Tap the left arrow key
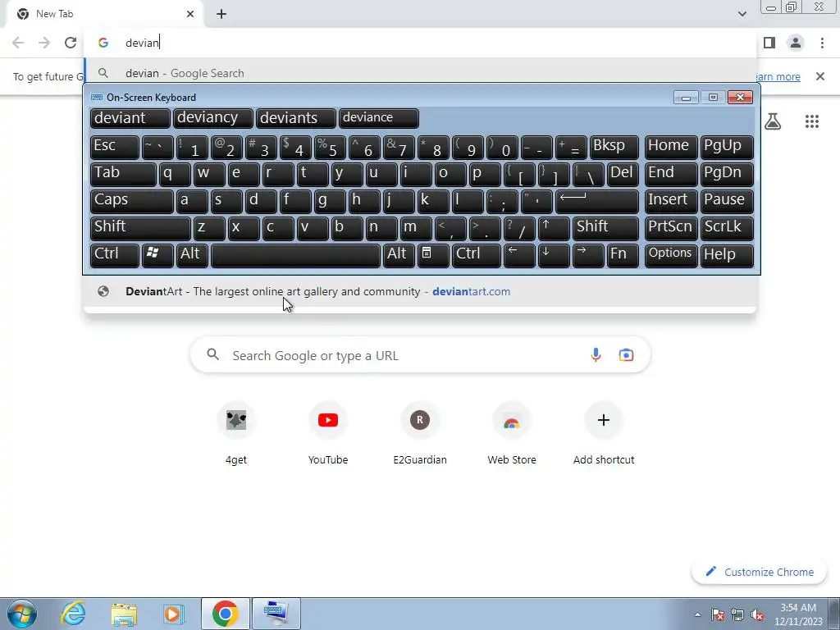 click(x=519, y=256)
